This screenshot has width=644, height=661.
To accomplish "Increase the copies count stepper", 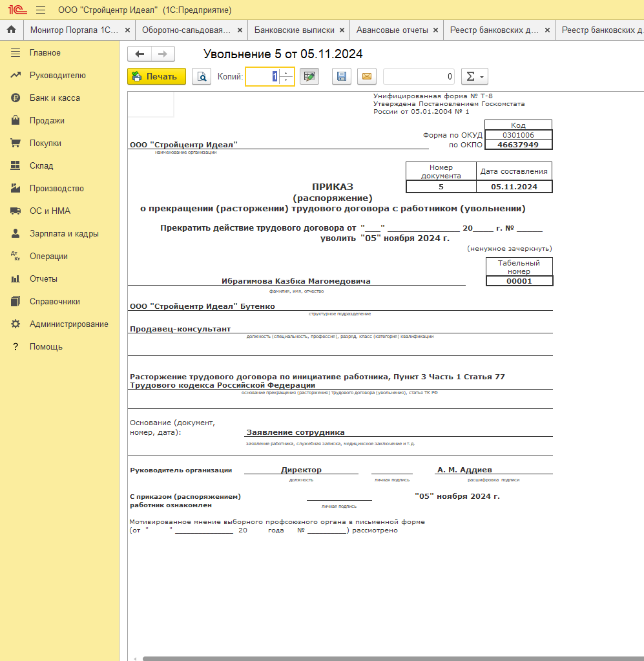I will coord(286,73).
